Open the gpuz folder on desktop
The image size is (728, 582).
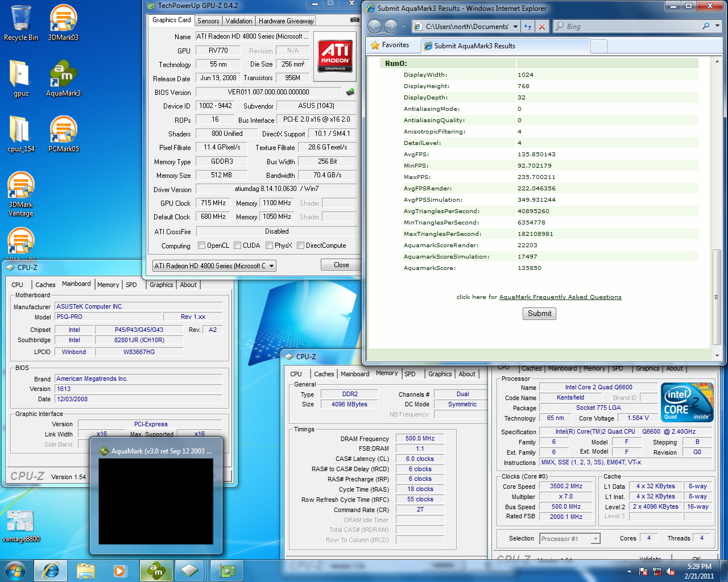click(x=20, y=78)
